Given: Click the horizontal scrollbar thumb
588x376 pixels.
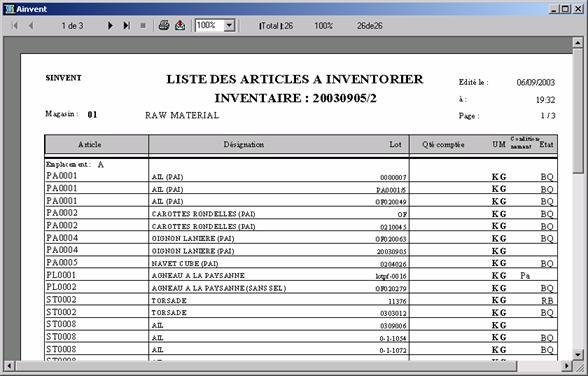Looking at the screenshot, I should (266, 366).
